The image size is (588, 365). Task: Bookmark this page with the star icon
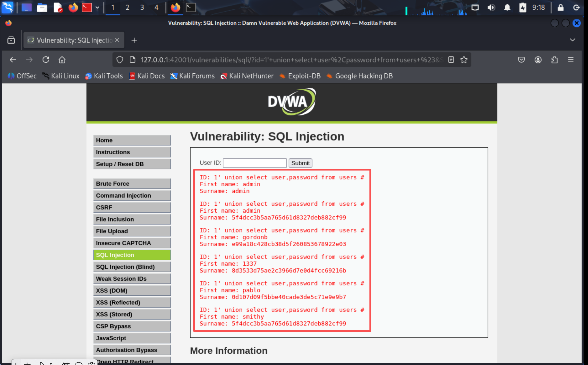464,60
